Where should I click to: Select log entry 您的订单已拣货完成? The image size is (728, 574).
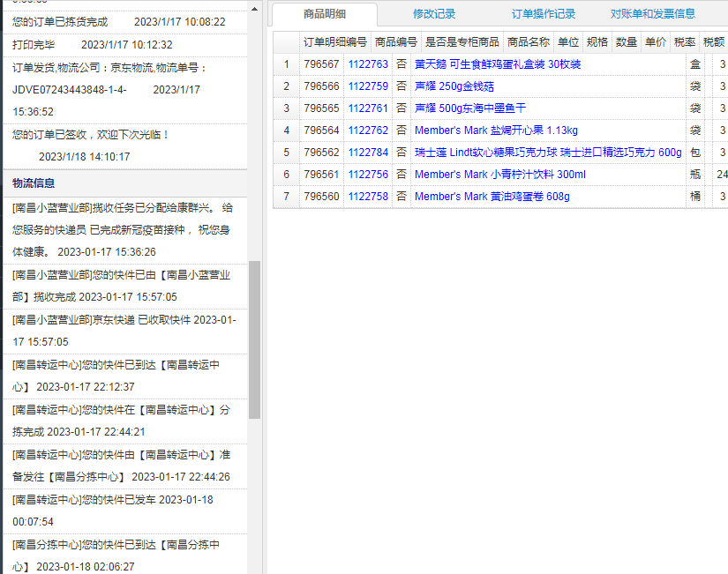tap(125, 22)
